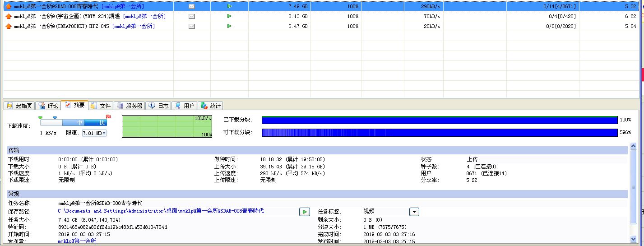The height and width of the screenshot is (246, 644).
Task: Click the envelope icon for the SDAB-008 task
Action: 192,6
